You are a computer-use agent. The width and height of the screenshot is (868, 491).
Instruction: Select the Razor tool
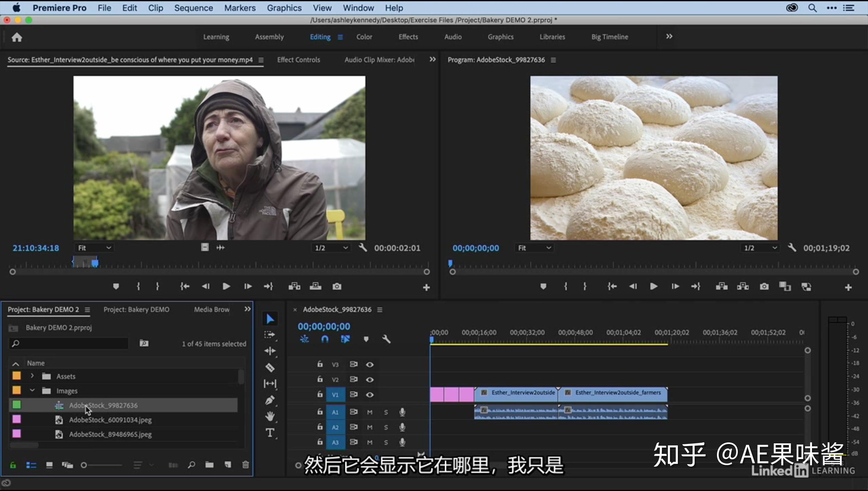269,368
